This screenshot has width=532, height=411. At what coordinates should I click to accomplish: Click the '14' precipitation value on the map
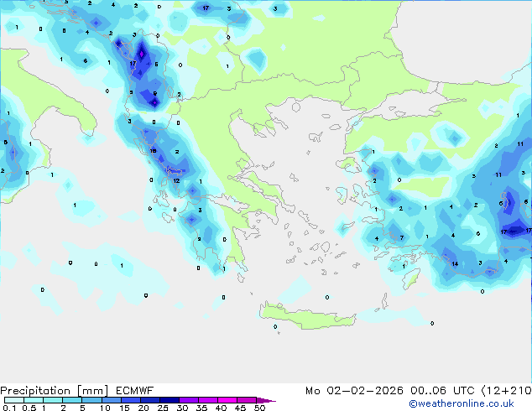455,264
